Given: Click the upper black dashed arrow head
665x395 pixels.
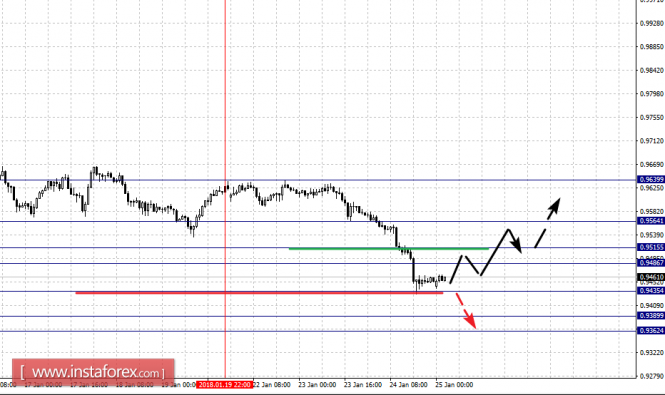Looking at the screenshot, I should (x=554, y=206).
